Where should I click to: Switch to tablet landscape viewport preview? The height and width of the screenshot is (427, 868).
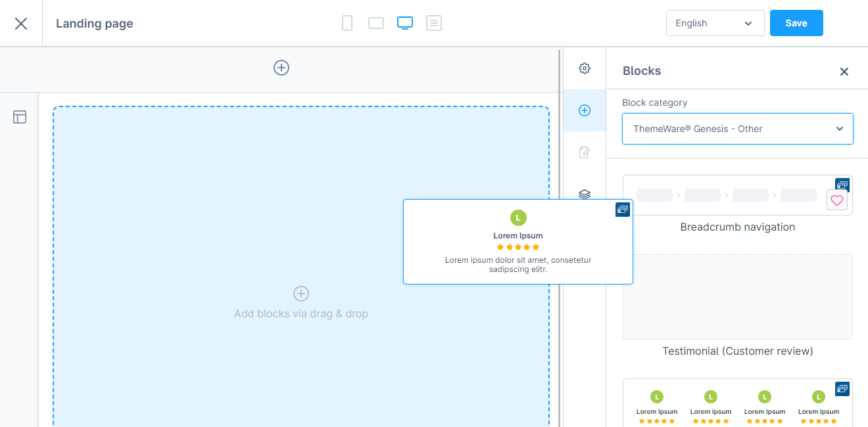tap(376, 24)
